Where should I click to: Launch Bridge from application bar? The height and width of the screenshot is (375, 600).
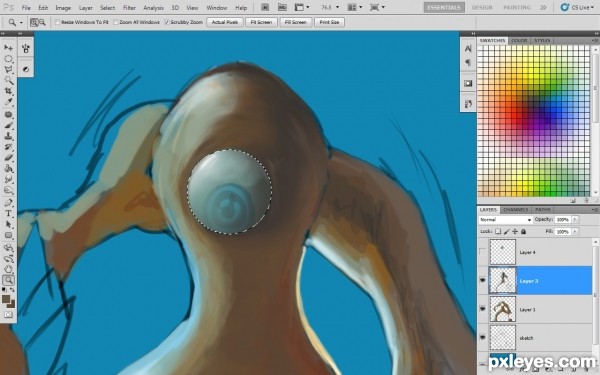click(x=265, y=7)
